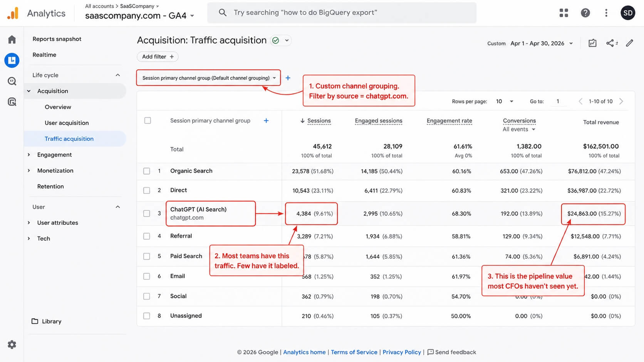Select Traffic acquisition report
This screenshot has width=644, height=362.
coord(75,139)
